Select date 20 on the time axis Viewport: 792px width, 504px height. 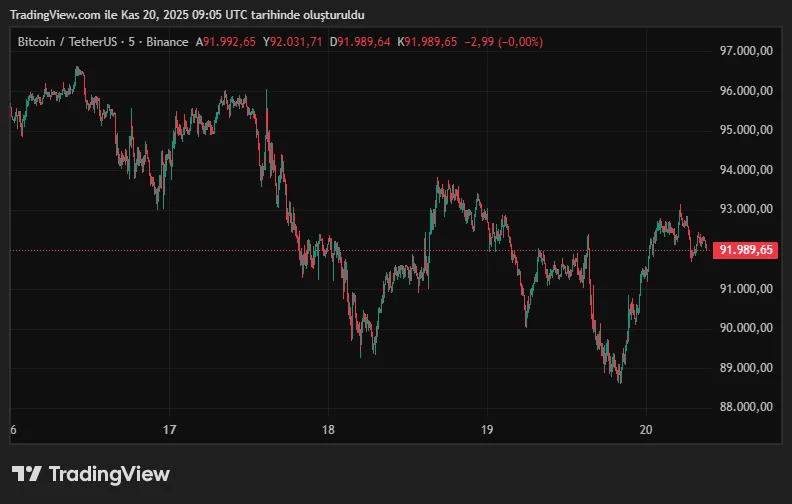[x=645, y=430]
